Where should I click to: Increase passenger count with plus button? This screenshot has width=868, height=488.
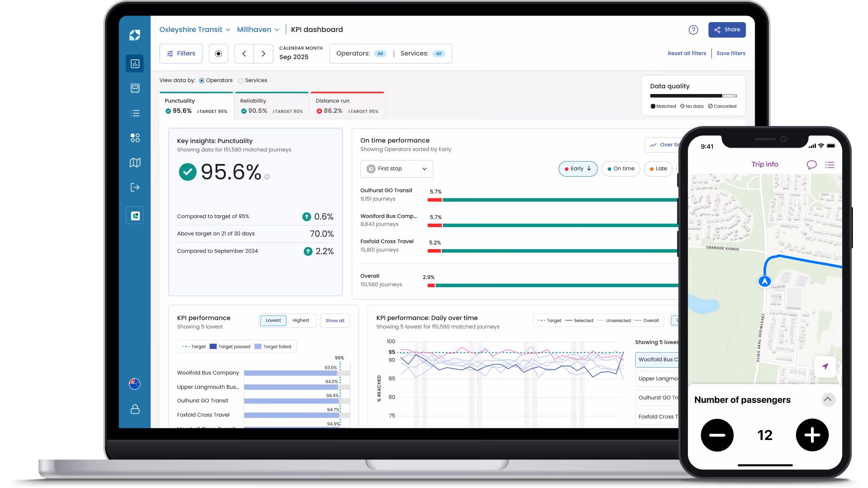click(x=812, y=435)
